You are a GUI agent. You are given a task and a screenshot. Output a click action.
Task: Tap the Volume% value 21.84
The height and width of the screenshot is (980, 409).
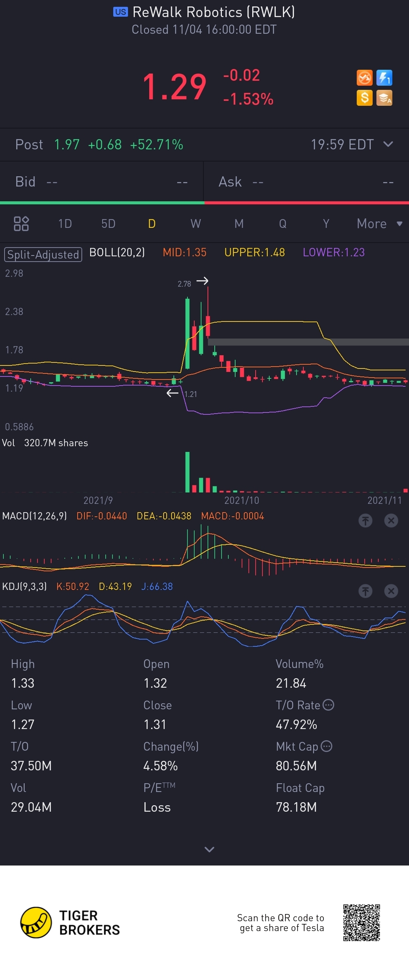[x=291, y=683]
